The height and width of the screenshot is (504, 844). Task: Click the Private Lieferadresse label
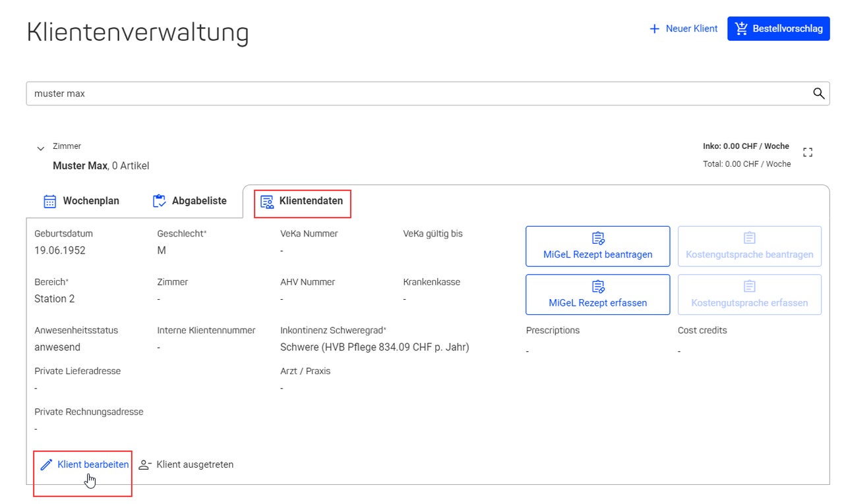click(x=78, y=371)
